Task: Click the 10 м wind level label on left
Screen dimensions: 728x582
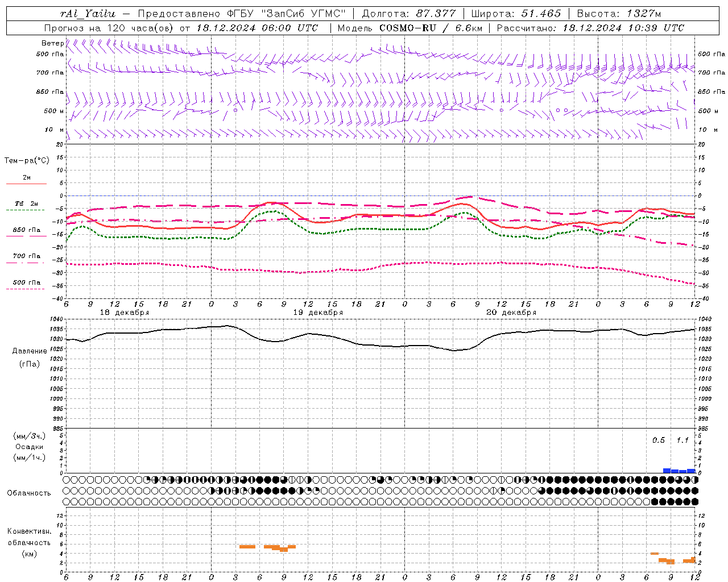Action: pos(54,130)
